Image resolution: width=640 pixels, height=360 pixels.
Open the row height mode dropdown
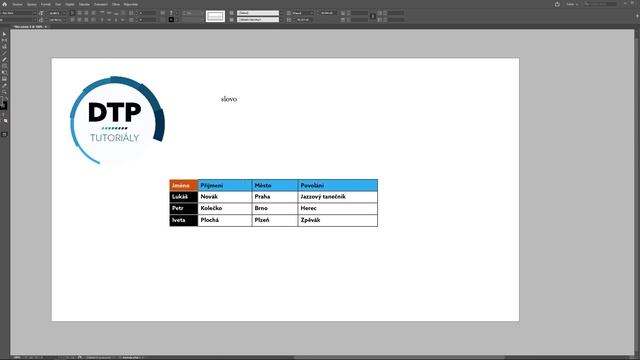pyautogui.click(x=303, y=13)
